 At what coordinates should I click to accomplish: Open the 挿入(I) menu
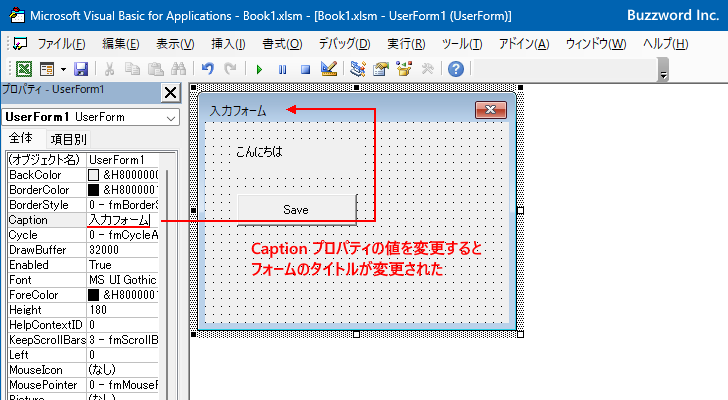(228, 44)
